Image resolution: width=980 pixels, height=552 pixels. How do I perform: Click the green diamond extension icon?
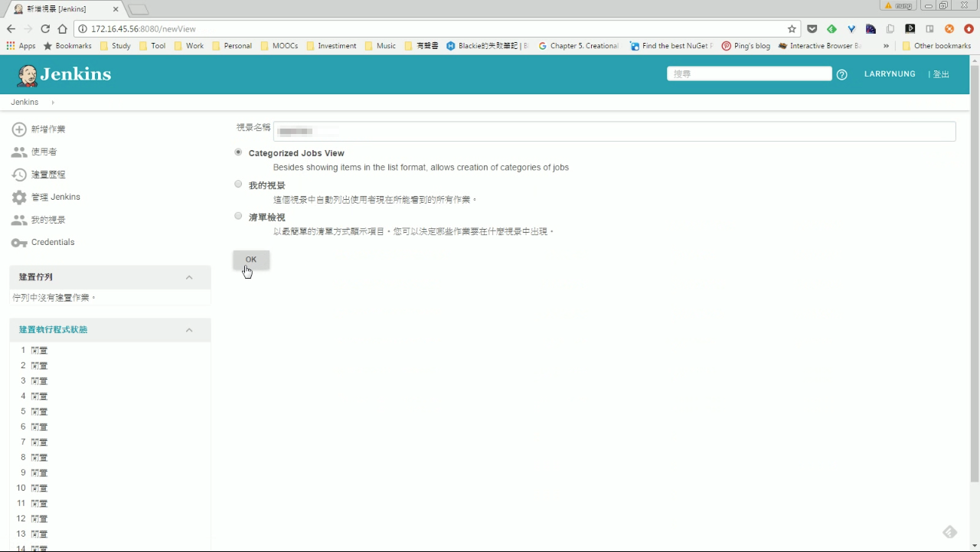pyautogui.click(x=831, y=29)
